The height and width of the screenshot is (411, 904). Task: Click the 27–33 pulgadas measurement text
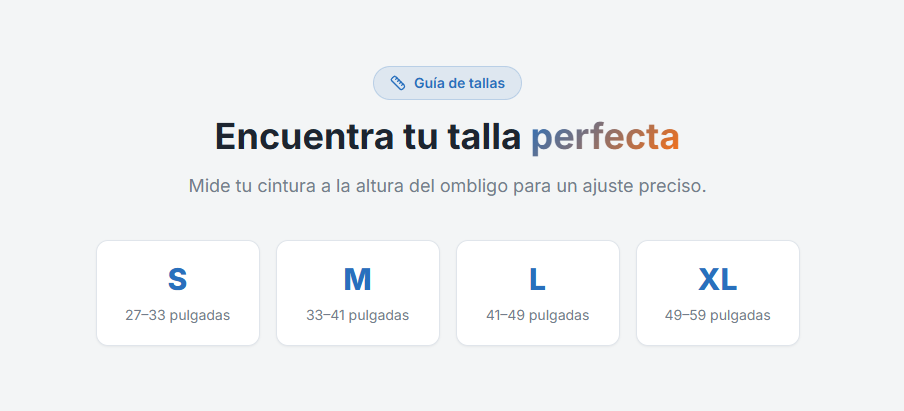pyautogui.click(x=177, y=315)
